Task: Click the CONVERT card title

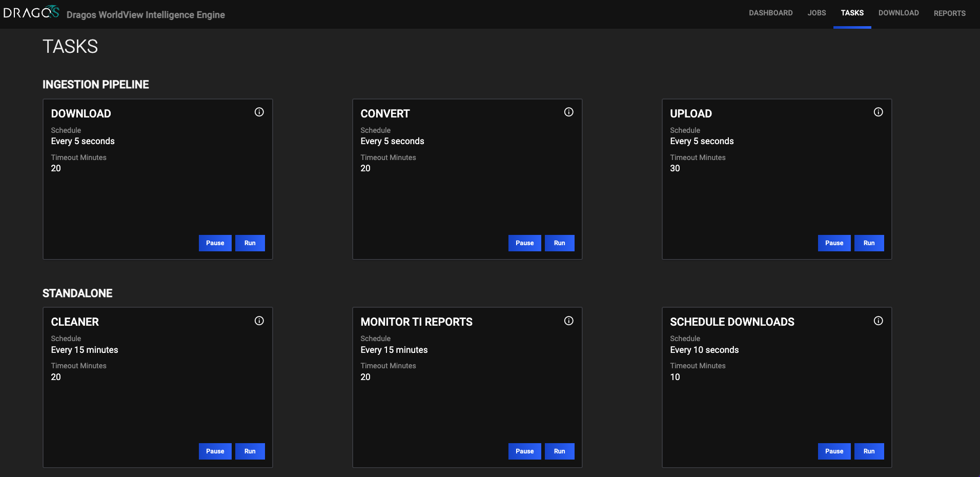Action: coord(385,114)
